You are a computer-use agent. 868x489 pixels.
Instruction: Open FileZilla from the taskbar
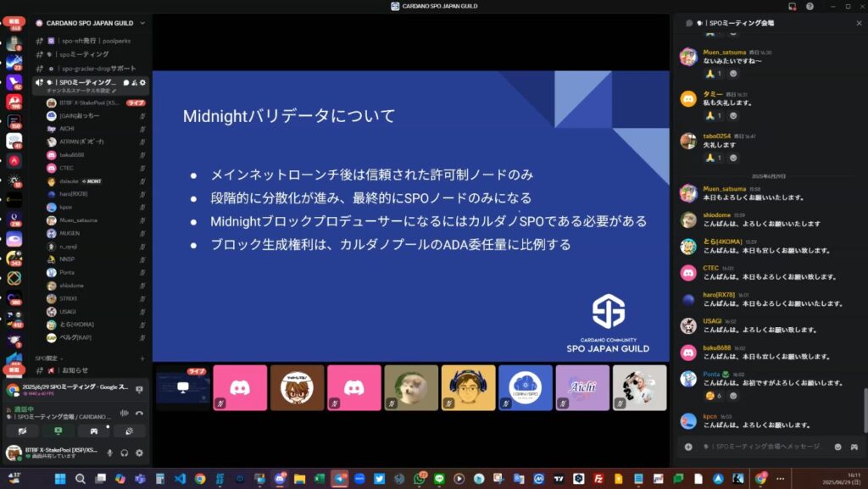(x=598, y=479)
